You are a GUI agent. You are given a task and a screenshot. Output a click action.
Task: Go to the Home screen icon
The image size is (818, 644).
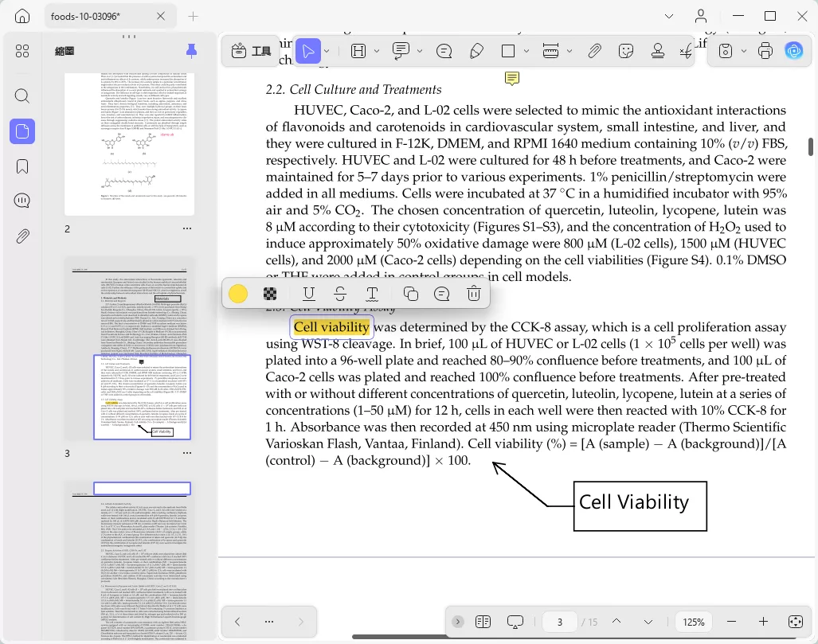pyautogui.click(x=22, y=16)
